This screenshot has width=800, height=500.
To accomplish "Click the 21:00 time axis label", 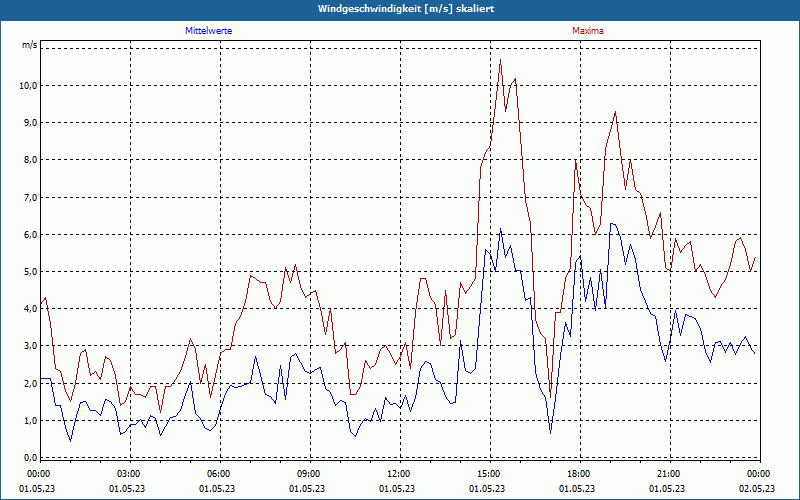I will pyautogui.click(x=670, y=474).
